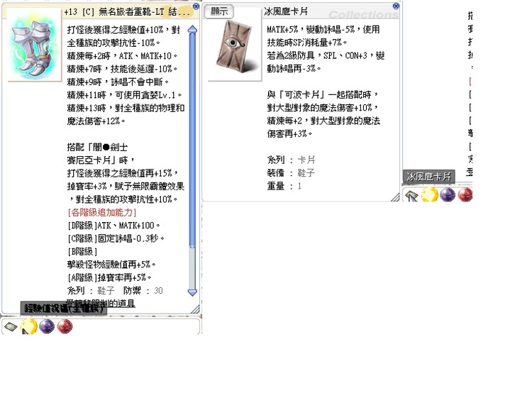532x393 pixels.
Task: Click the 冰風鷹卡片 window title text
Action: coord(286,11)
